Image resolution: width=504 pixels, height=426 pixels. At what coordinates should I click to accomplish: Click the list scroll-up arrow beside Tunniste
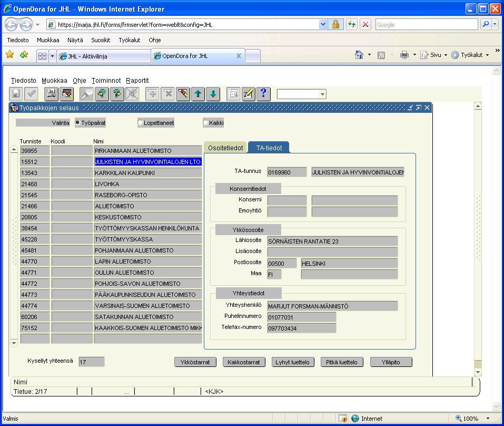(14, 150)
